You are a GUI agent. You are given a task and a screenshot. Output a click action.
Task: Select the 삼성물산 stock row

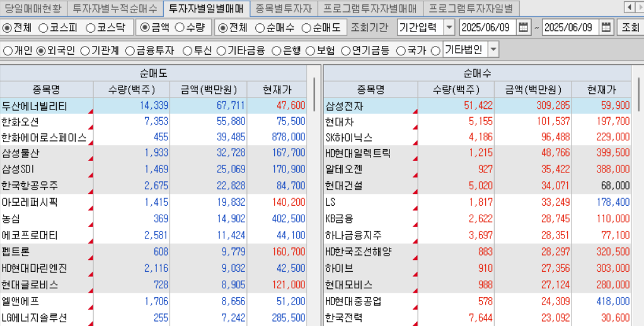pos(154,153)
